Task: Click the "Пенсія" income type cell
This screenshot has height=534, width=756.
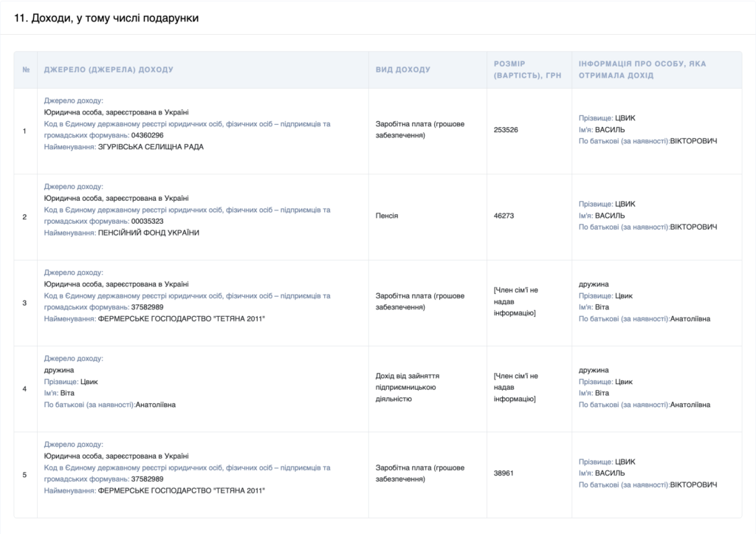Action: pyautogui.click(x=387, y=216)
